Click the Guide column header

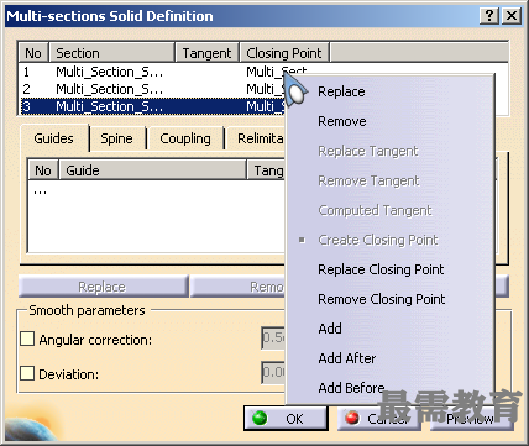click(x=152, y=170)
